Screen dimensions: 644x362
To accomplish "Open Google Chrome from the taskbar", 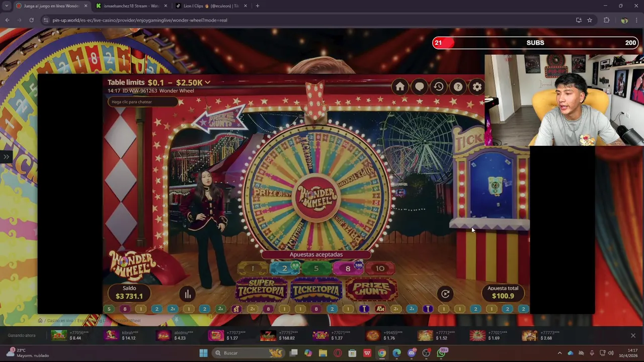I will click(382, 353).
